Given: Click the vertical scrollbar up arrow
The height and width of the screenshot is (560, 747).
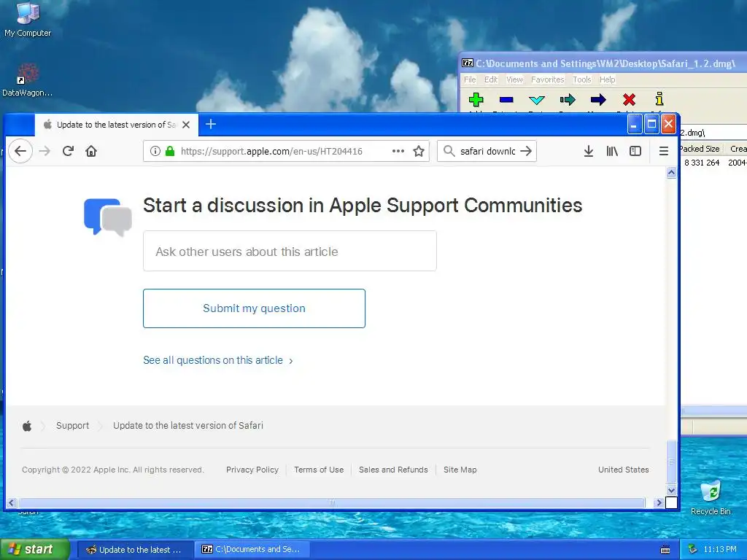Looking at the screenshot, I should 671,173.
